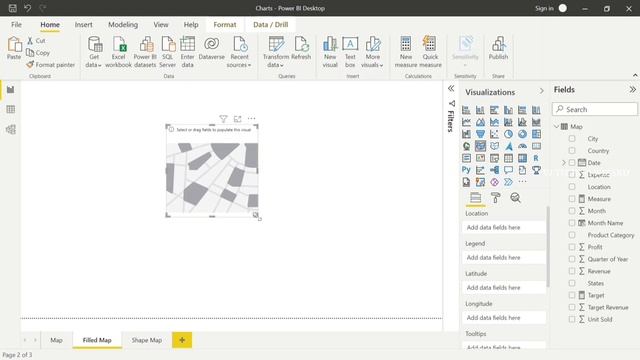The image size is (640, 360).
Task: Open the Format ribbon tab
Action: pos(225,24)
